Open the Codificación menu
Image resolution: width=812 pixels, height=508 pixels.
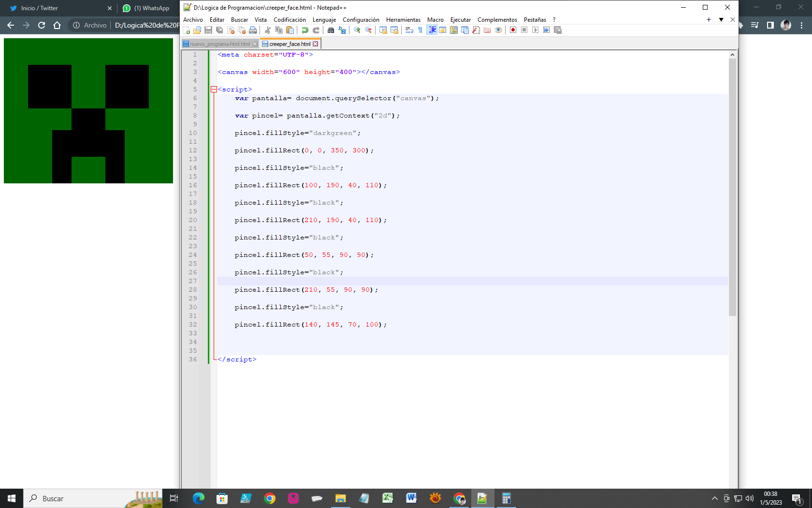point(290,20)
